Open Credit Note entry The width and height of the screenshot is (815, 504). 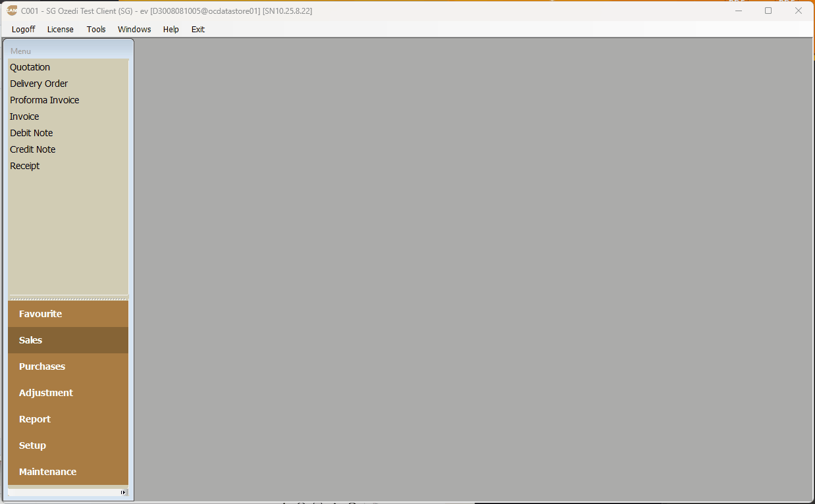pyautogui.click(x=33, y=149)
